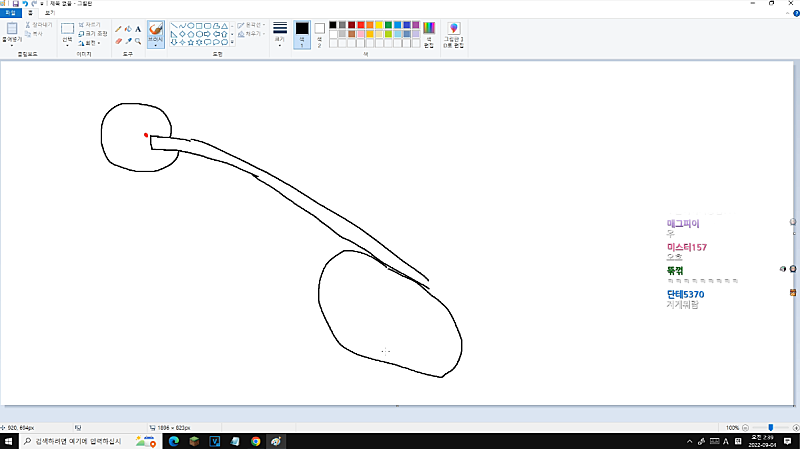The width and height of the screenshot is (800, 449).
Task: Click the Resize button
Action: (x=92, y=33)
